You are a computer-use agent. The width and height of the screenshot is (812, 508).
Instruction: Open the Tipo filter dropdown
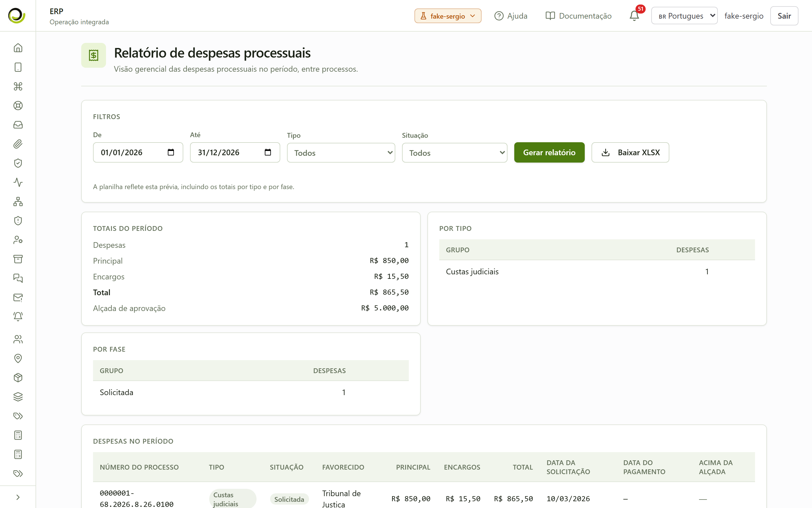pyautogui.click(x=341, y=153)
